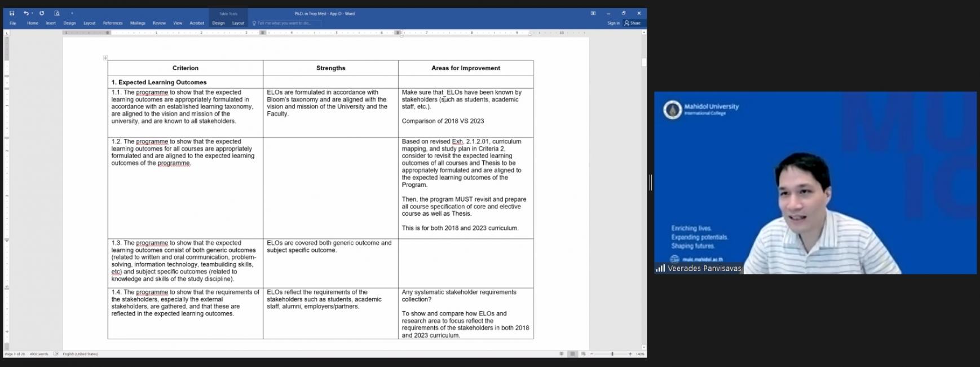Open the Table Tools Layout tab
The width and height of the screenshot is (980, 367).
pos(238,23)
